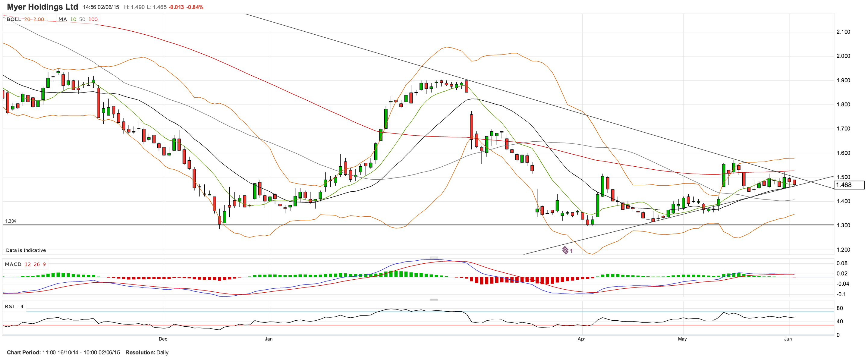The image size is (868, 358).
Task: Click the red MA 100 period value
Action: 93,19
